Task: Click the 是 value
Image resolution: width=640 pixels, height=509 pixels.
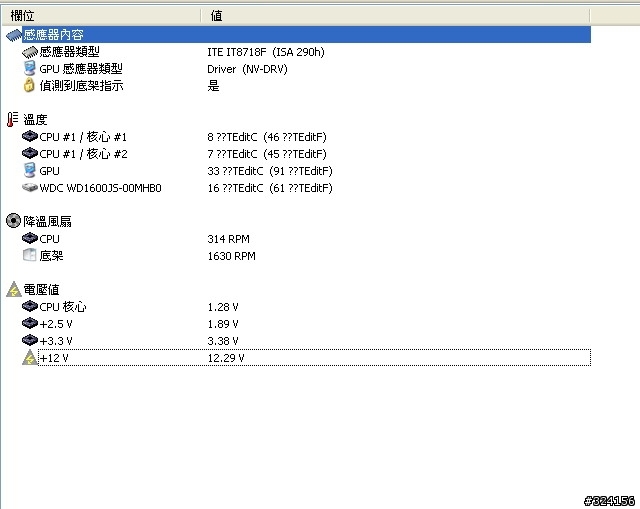Action: point(213,86)
